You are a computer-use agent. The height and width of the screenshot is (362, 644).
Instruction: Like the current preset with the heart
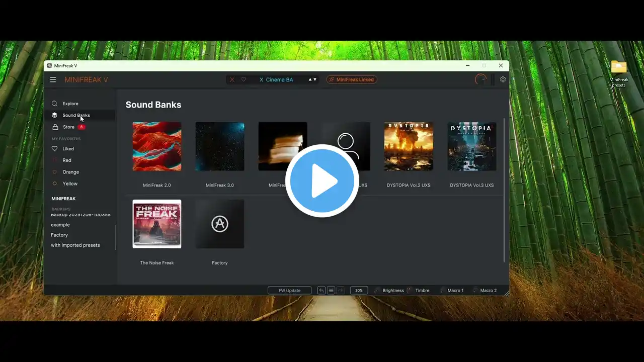pyautogui.click(x=244, y=79)
